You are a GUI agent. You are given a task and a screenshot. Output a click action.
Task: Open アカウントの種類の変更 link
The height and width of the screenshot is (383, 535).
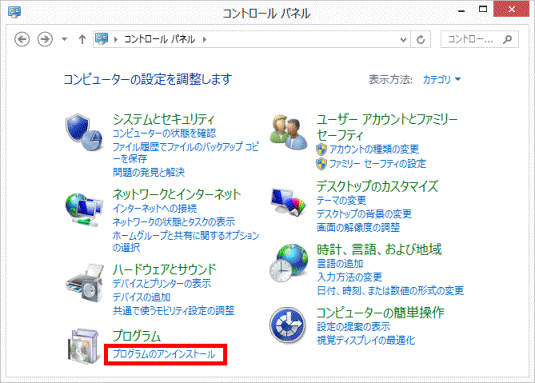374,149
